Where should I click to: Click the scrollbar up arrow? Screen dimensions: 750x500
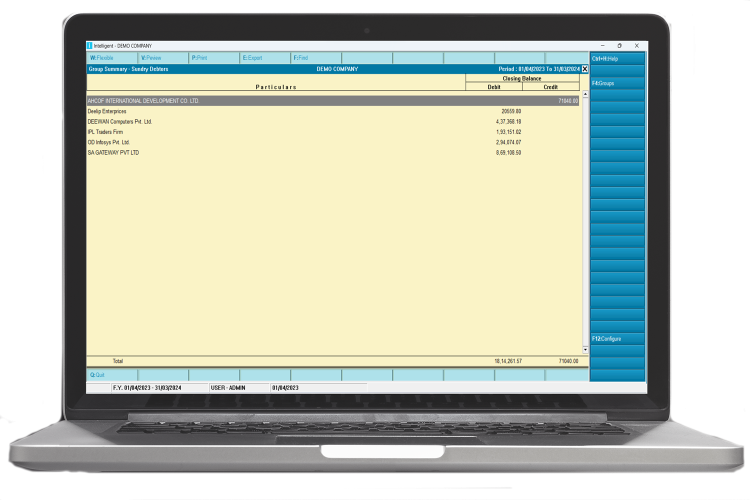(x=585, y=94)
